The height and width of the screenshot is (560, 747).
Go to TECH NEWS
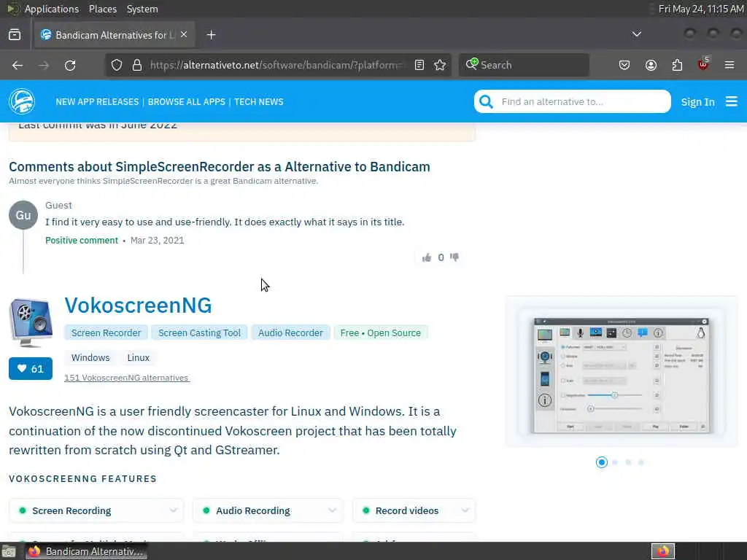coord(259,102)
